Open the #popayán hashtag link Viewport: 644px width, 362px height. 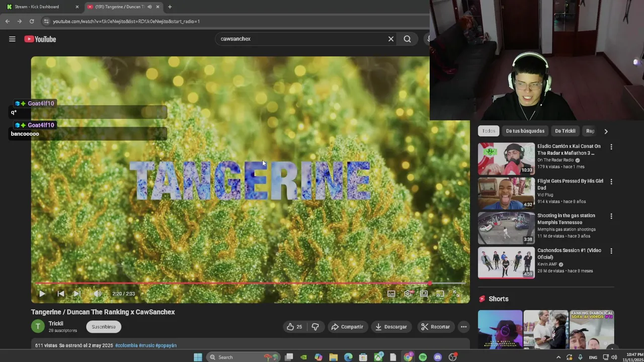[x=166, y=345]
